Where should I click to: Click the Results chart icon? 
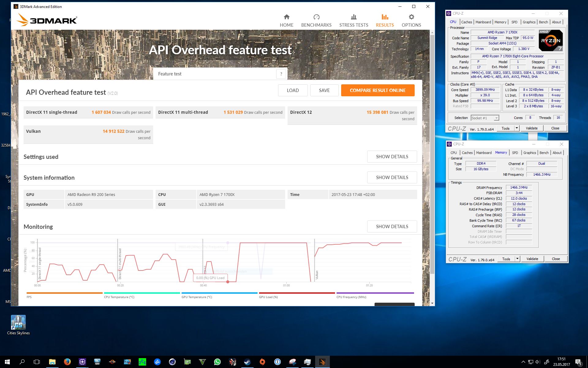[x=385, y=17]
